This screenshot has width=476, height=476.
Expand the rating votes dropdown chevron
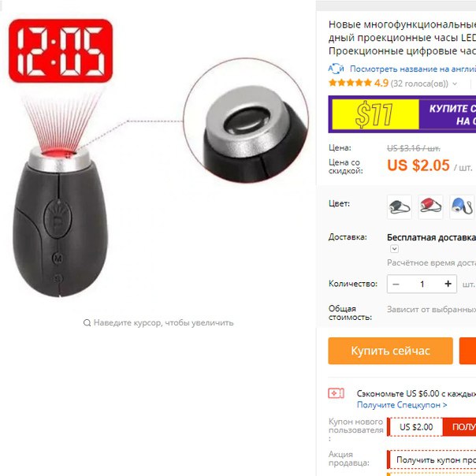tap(455, 84)
